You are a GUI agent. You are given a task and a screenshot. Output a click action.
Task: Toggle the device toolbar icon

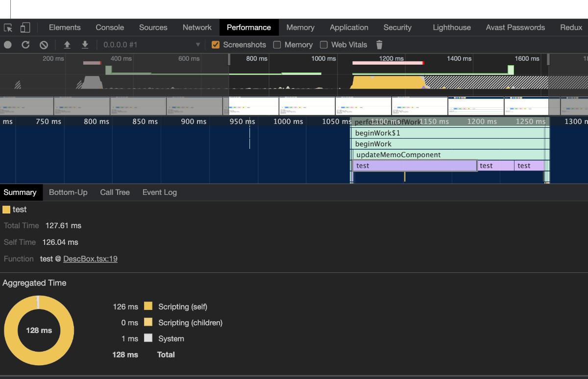(x=25, y=27)
